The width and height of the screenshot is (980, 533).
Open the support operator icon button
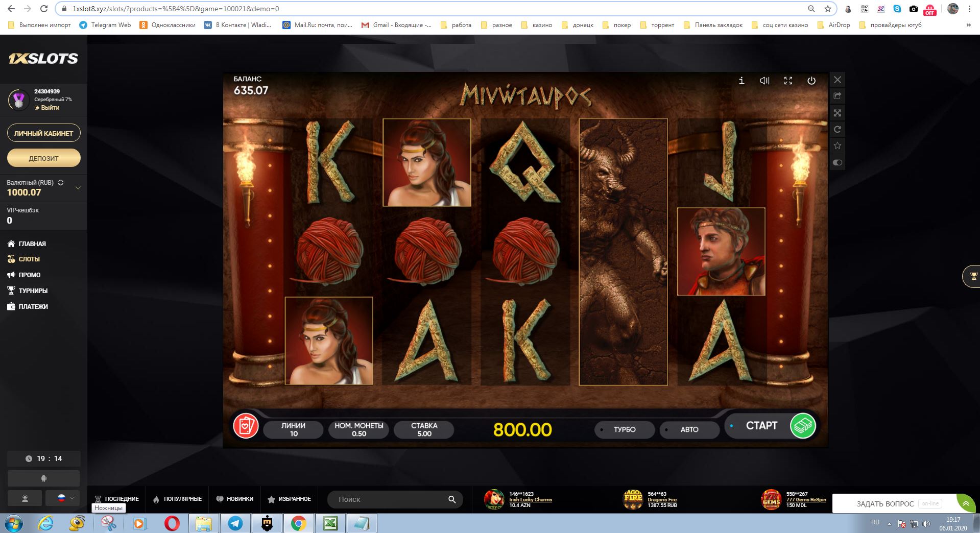pyautogui.click(x=25, y=498)
